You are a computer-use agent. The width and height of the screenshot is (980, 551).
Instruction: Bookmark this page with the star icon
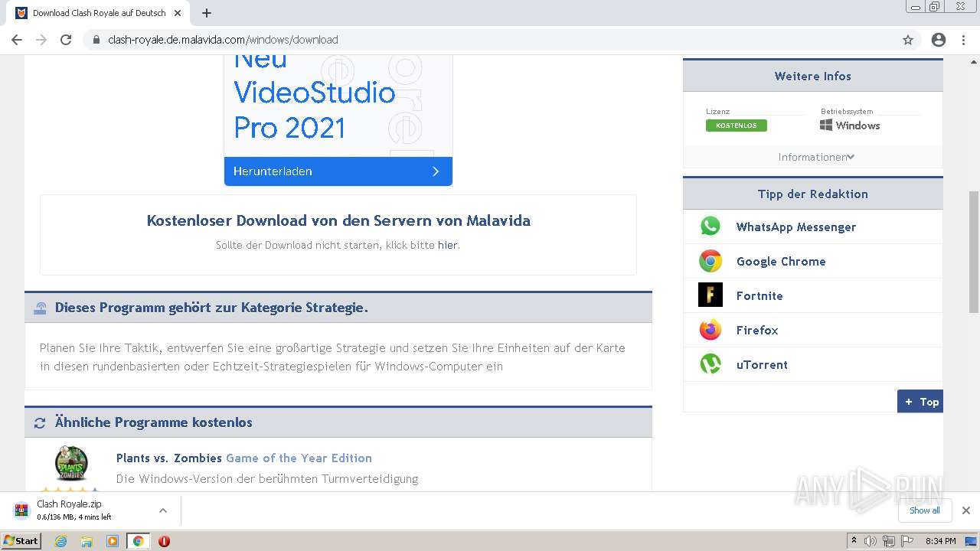tap(908, 40)
